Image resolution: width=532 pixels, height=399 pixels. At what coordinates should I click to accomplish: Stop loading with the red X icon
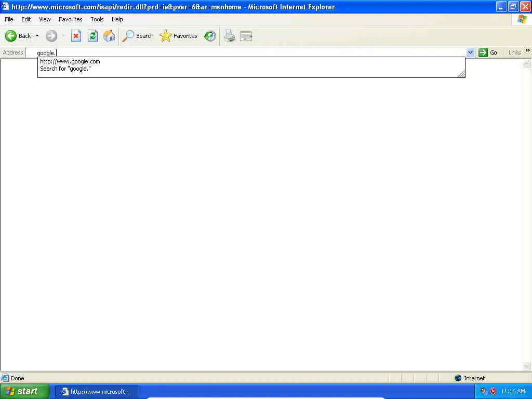coord(76,36)
